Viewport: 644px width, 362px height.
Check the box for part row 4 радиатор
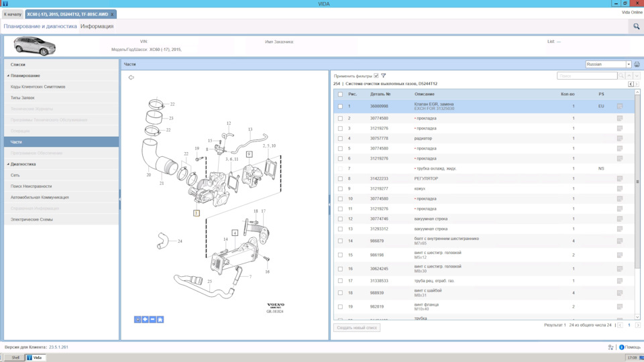coord(340,139)
